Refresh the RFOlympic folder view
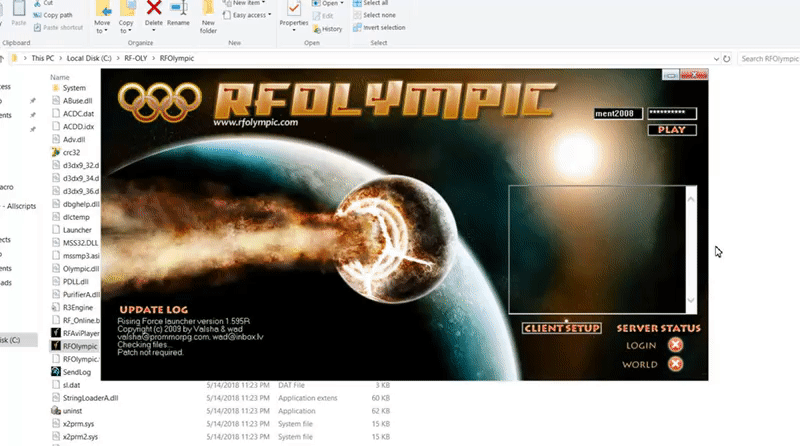Viewport: 800px width, 446px height. (x=727, y=59)
